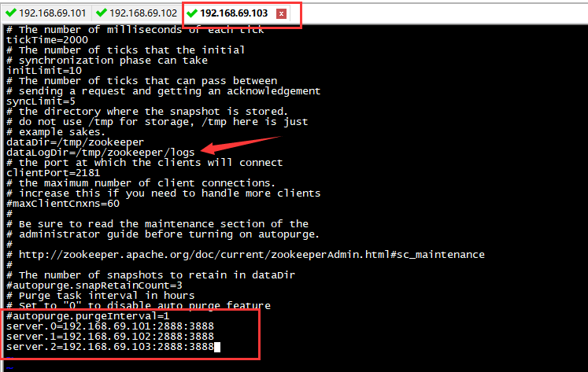Switch to the 192.168.69.101 session tab
This screenshot has width=588, height=372.
point(46,13)
